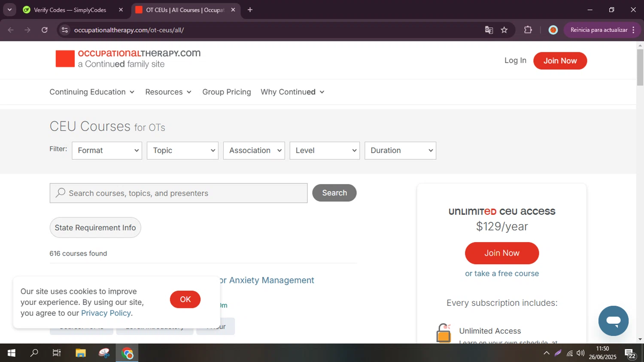
Task: Click the page vertical scrollbar thumb
Action: point(640,67)
